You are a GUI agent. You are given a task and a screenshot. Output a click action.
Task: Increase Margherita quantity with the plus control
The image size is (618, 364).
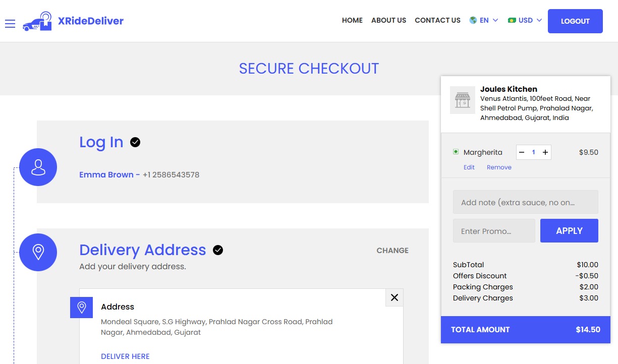(545, 152)
